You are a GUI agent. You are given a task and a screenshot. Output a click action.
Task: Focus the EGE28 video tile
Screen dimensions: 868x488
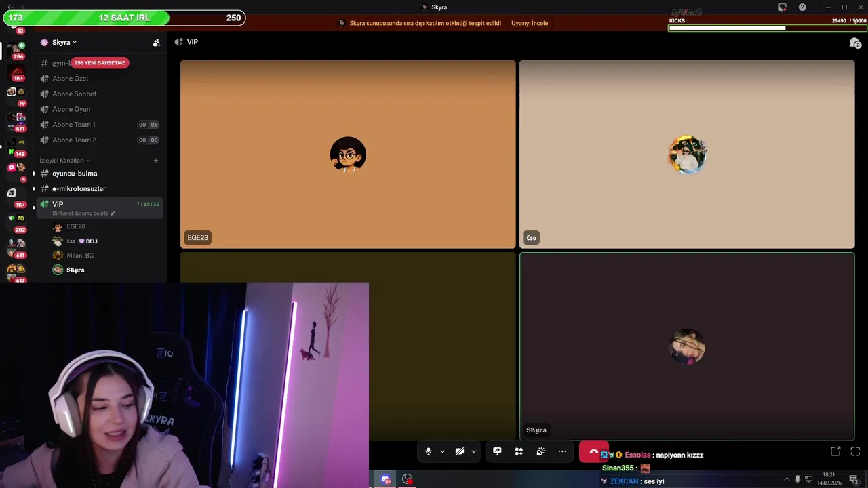click(348, 154)
